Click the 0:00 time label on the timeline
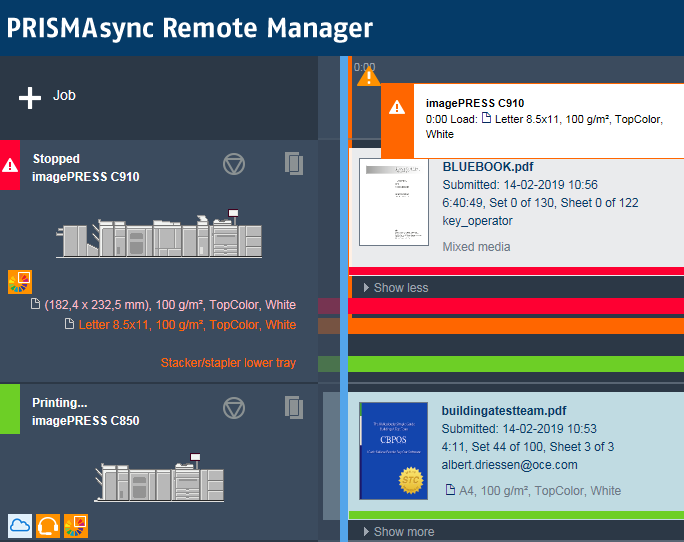The image size is (684, 542). (364, 67)
